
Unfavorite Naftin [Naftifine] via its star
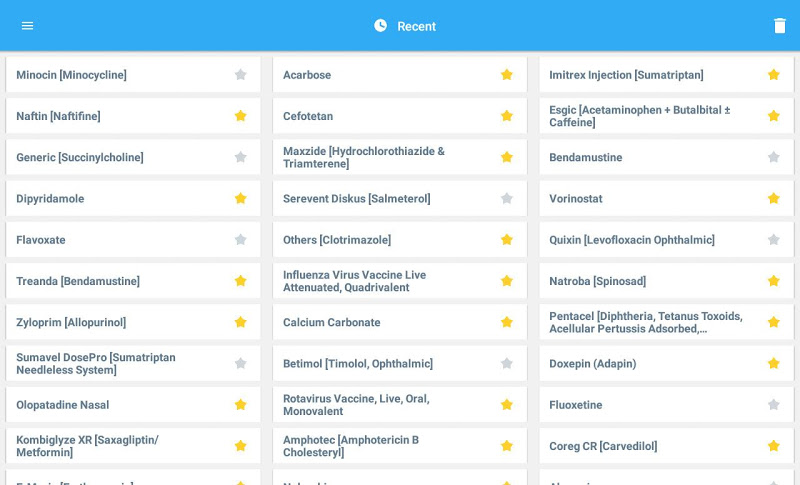(240, 116)
